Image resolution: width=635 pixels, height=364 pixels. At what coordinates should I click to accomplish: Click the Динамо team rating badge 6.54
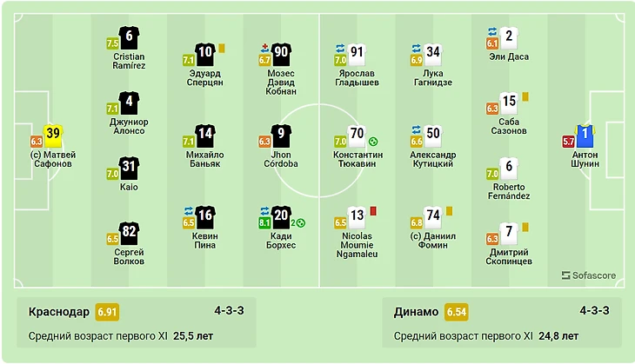[x=457, y=312]
